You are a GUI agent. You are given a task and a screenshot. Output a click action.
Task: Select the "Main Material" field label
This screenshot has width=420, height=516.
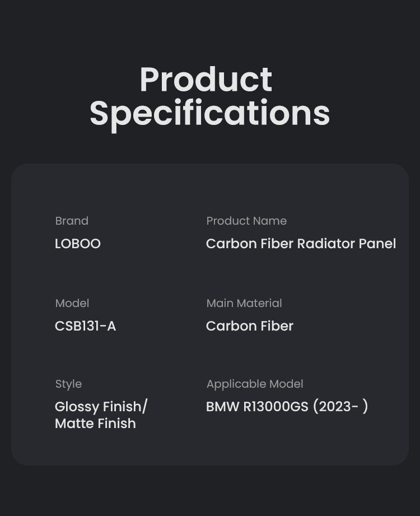tap(244, 303)
